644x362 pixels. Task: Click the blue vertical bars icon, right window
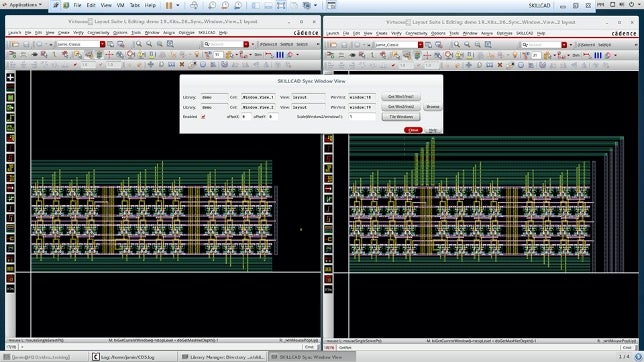[598, 55]
